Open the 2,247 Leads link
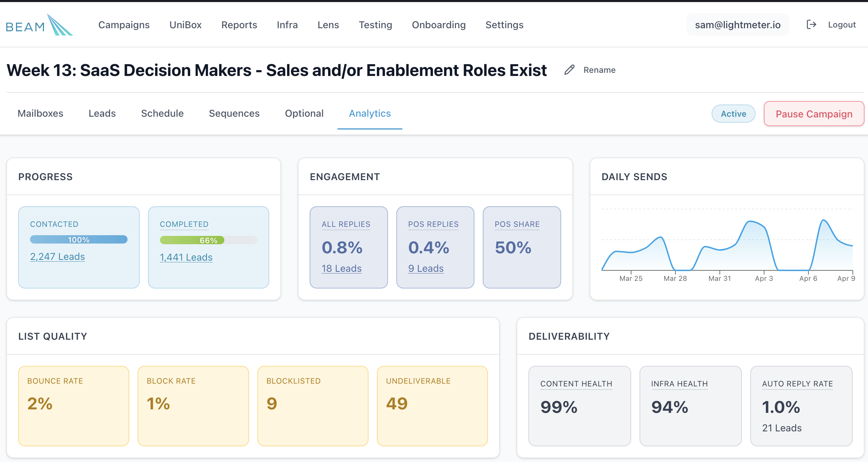868x462 pixels. coord(57,257)
